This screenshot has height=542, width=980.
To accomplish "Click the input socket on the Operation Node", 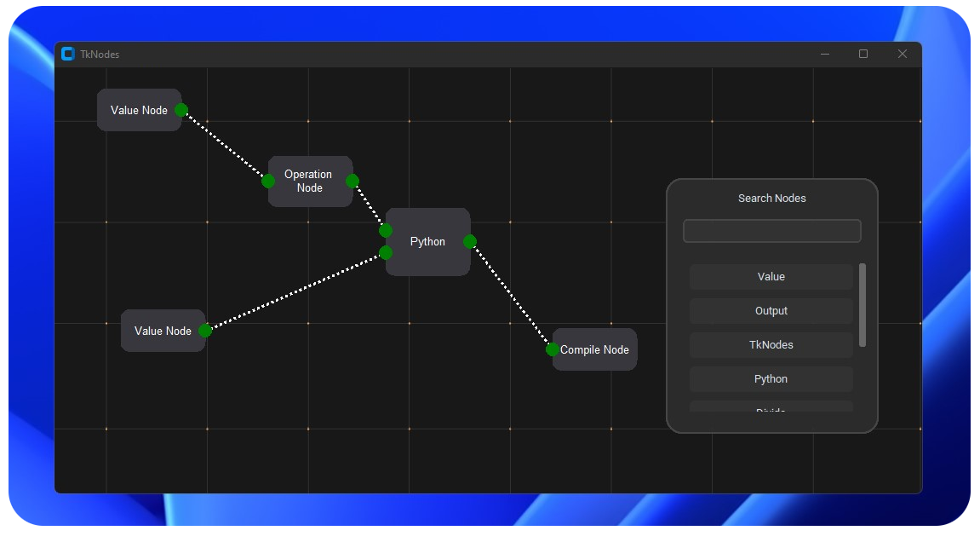I will point(268,181).
